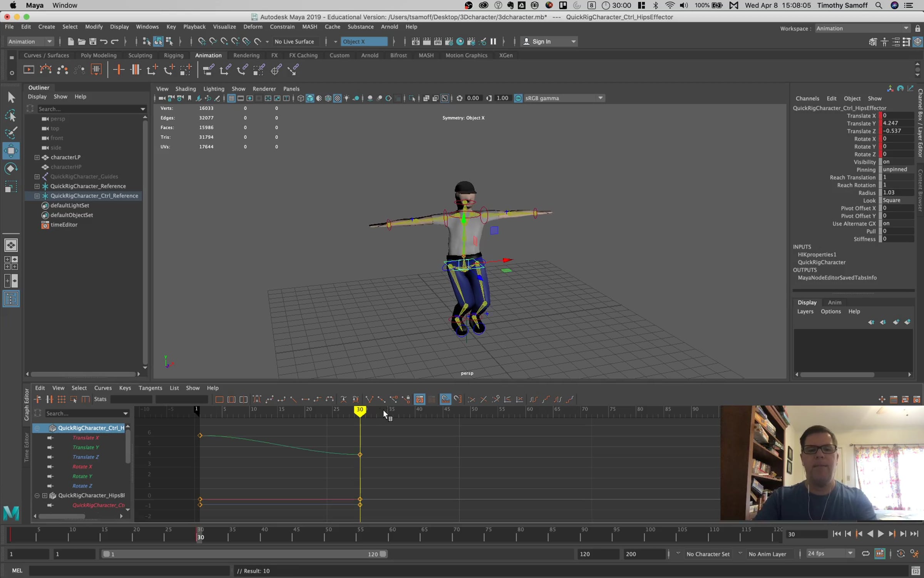Viewport: 924px width, 578px height.
Task: Open the Deform menu
Action: pos(253,27)
